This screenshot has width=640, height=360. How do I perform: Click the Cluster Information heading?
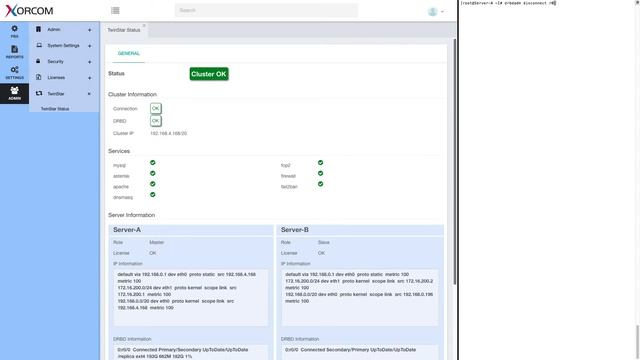[x=132, y=94]
